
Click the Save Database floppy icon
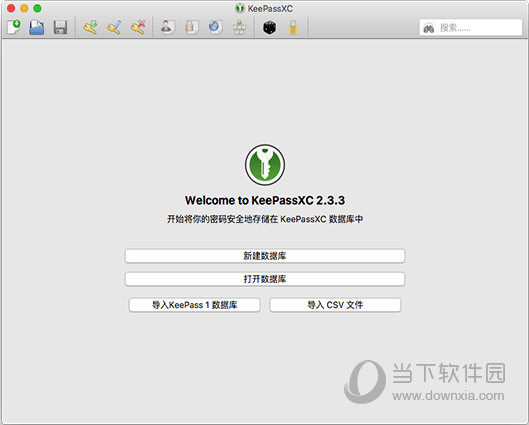point(60,27)
